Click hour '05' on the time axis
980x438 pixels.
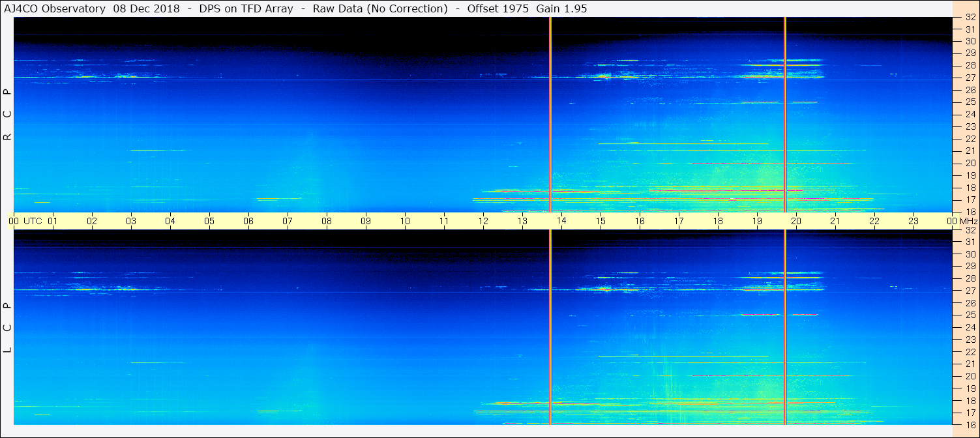[209, 221]
